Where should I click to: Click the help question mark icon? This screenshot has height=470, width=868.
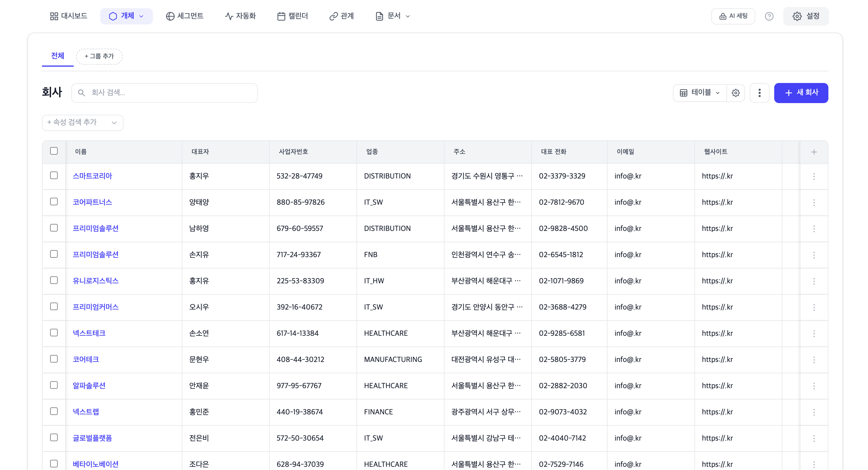769,16
